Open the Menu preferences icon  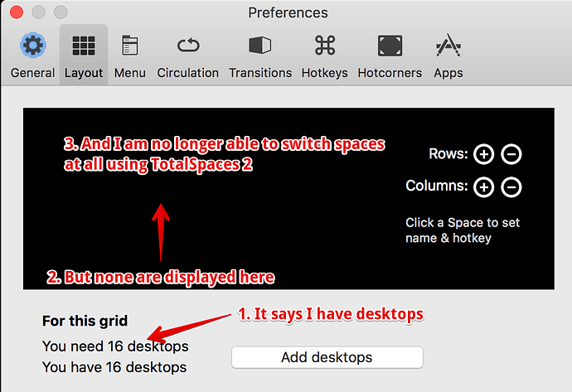click(130, 46)
